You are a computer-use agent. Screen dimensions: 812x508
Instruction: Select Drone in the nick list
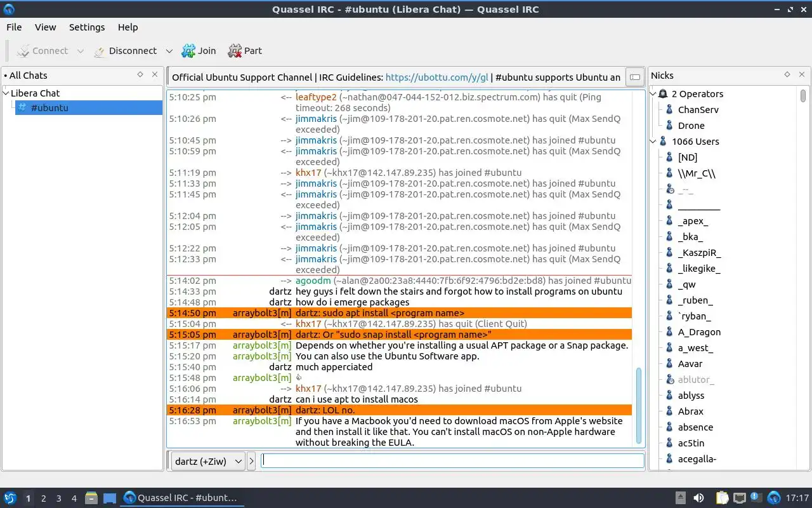point(691,126)
